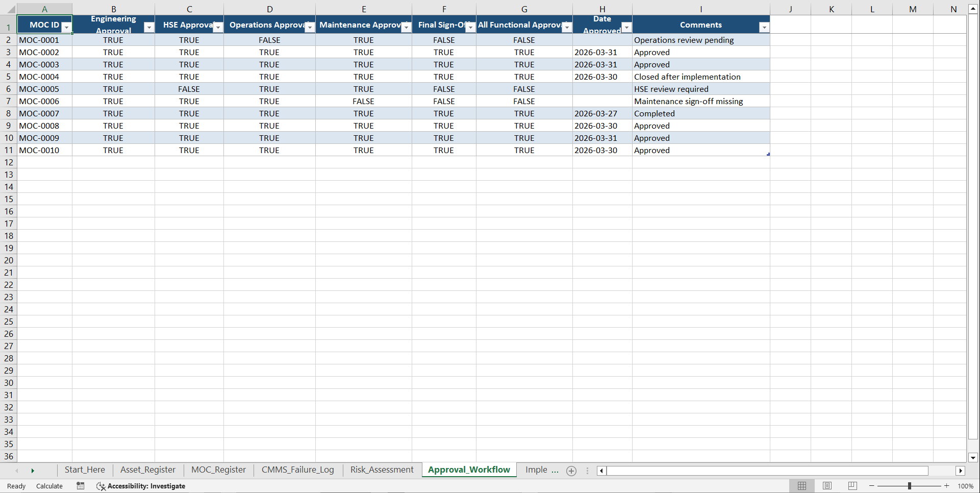Open the Date Approved filter dropdown
Image resolution: width=980 pixels, height=493 pixels.
[626, 27]
